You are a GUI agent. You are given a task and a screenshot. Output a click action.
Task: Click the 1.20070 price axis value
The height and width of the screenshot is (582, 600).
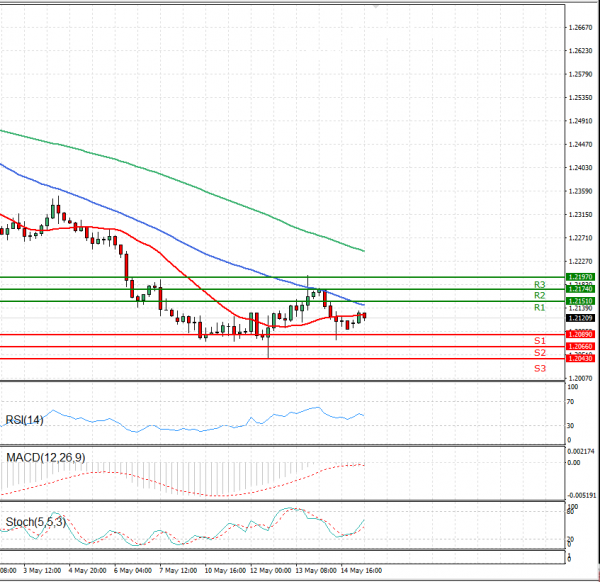[x=580, y=378]
